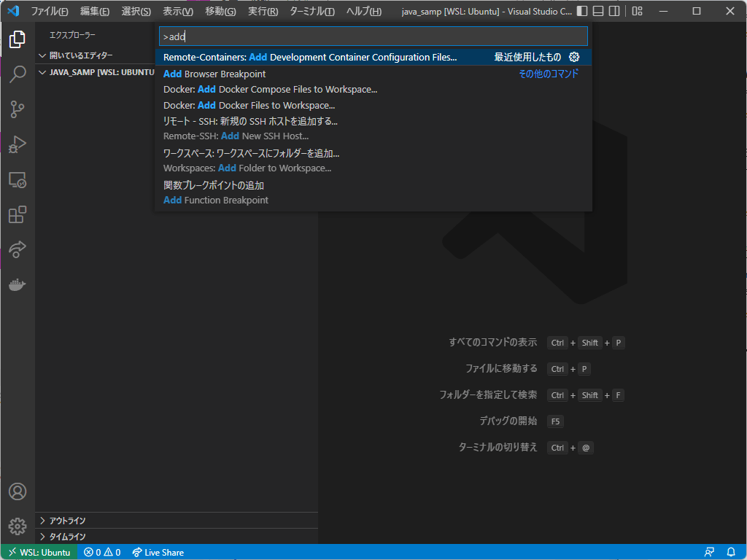This screenshot has height=560, width=747.
Task: Open the ターミナル(T) menu
Action: point(312,11)
